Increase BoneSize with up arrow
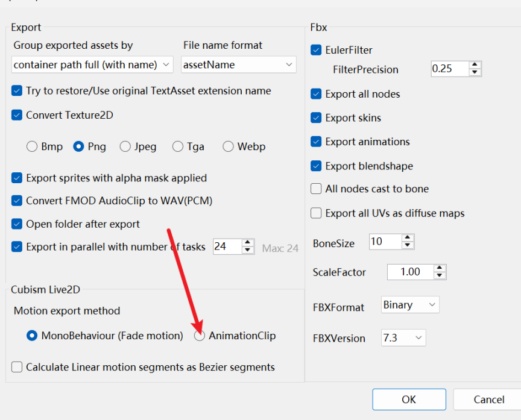This screenshot has width=521, height=420. (408, 238)
